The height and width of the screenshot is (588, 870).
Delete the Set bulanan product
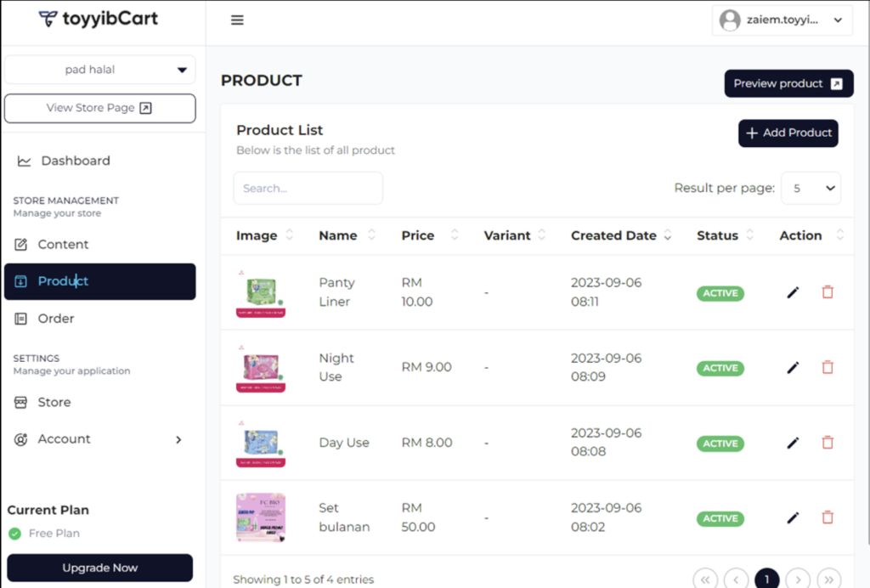(x=828, y=517)
